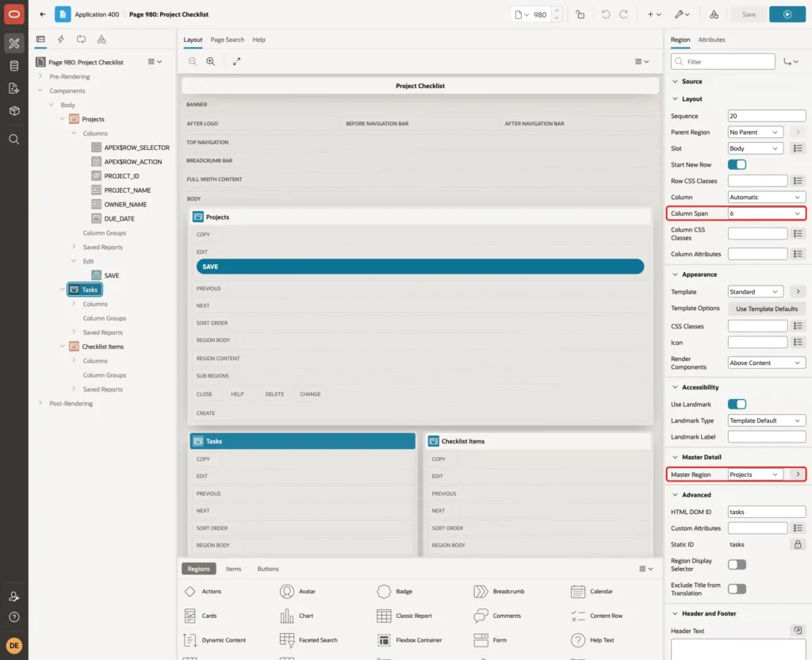Viewport: 812px width, 660px height.
Task: Switch to the Attributes tab
Action: [x=711, y=40]
